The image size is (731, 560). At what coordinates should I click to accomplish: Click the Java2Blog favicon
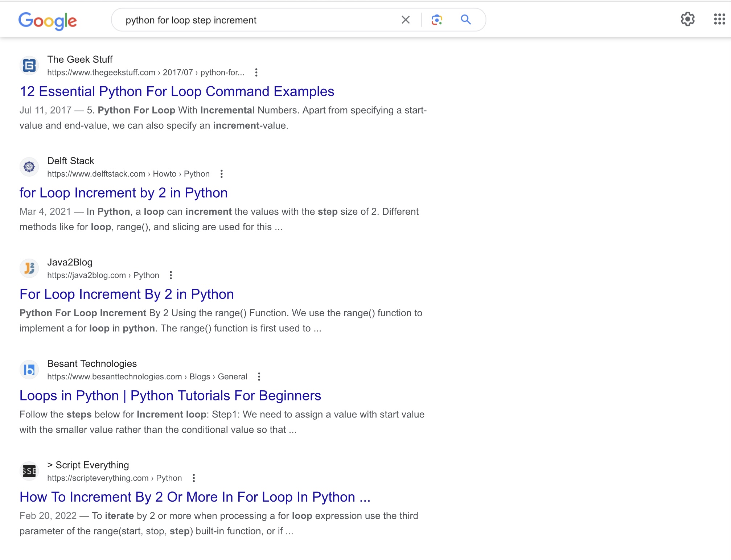29,268
